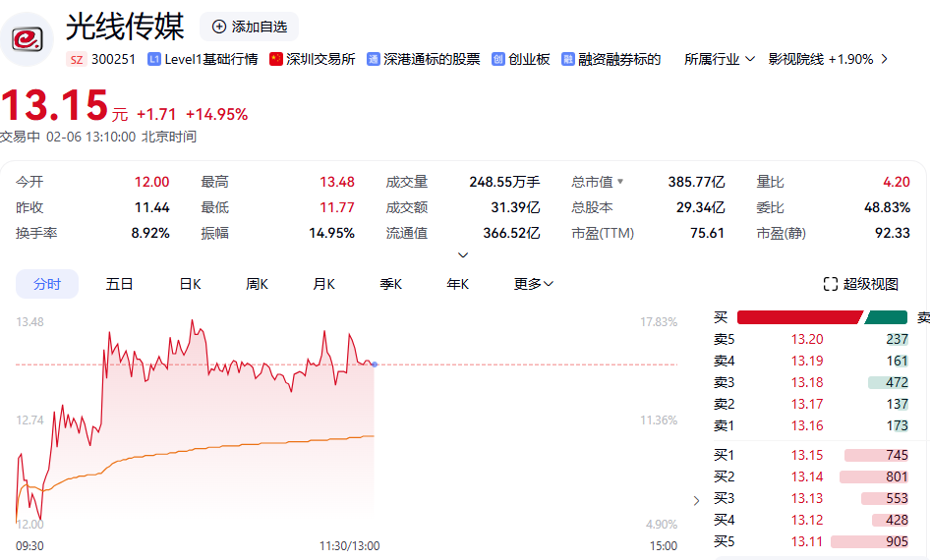Select the 分时 chart tab
Image resolution: width=930 pixels, height=560 pixels.
47,284
